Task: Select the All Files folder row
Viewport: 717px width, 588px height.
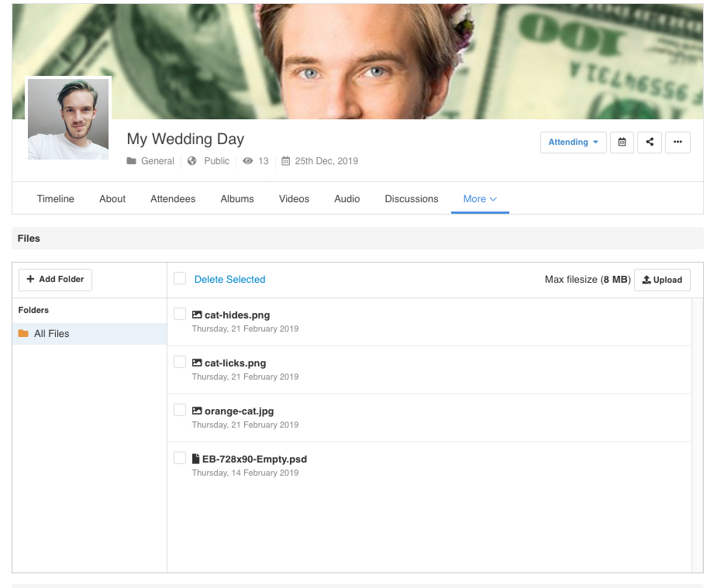Action: pos(90,334)
